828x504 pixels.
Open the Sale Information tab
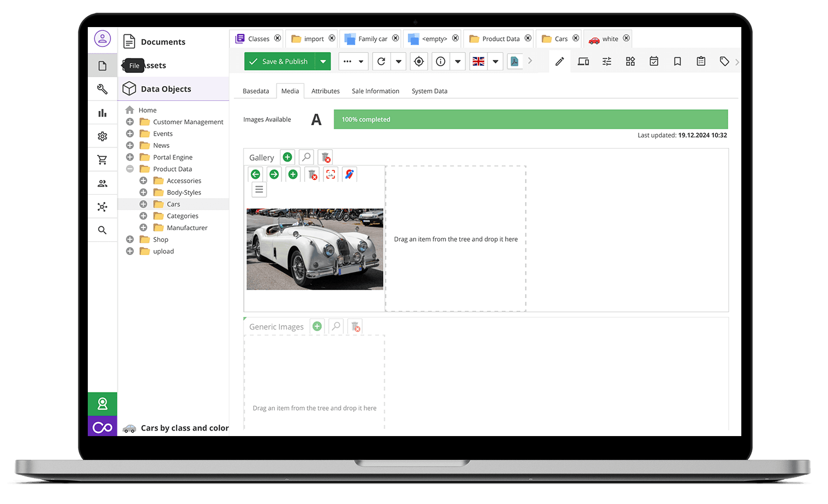point(375,91)
